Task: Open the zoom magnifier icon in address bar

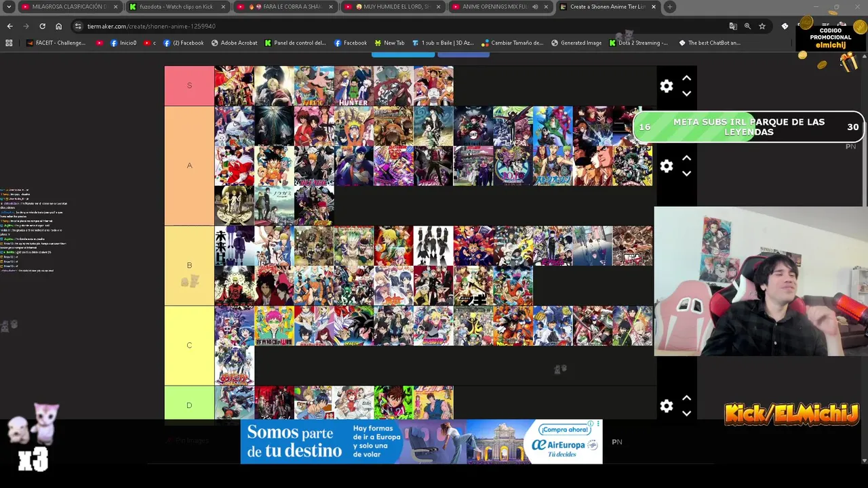Action: (747, 26)
